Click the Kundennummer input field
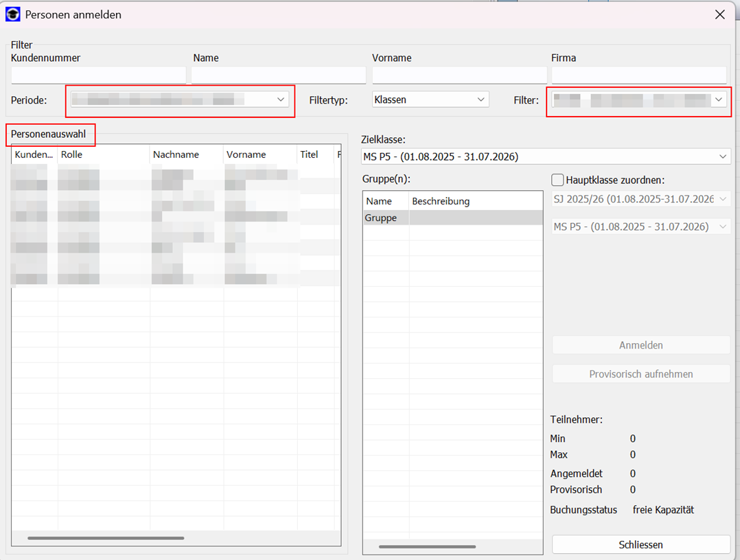The height and width of the screenshot is (560, 740). point(98,75)
